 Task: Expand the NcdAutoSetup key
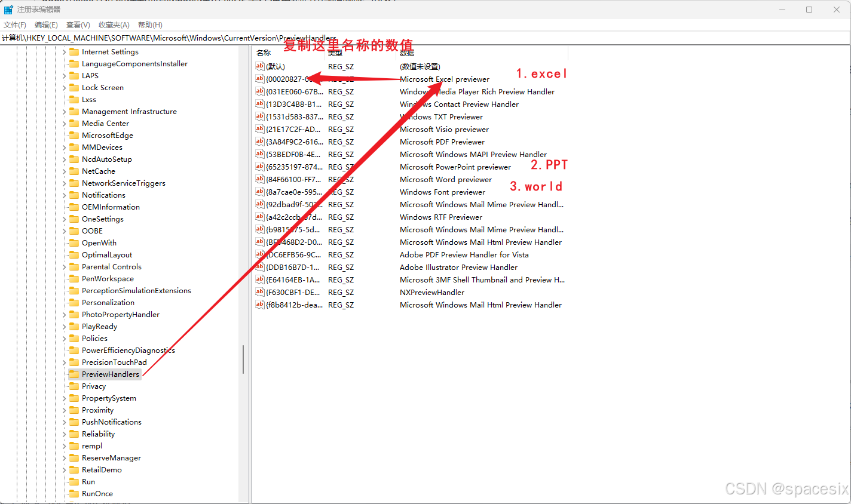64,159
